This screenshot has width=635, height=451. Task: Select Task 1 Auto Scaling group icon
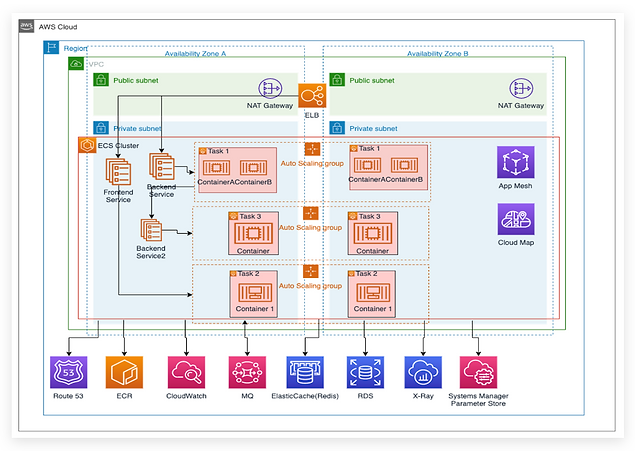312,149
